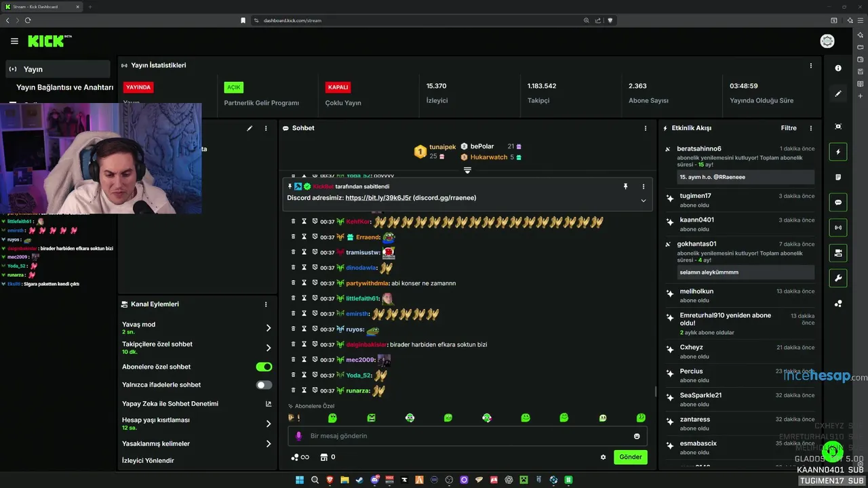This screenshot has height=488, width=868.
Task: Click the Kick logo
Action: click(x=50, y=41)
